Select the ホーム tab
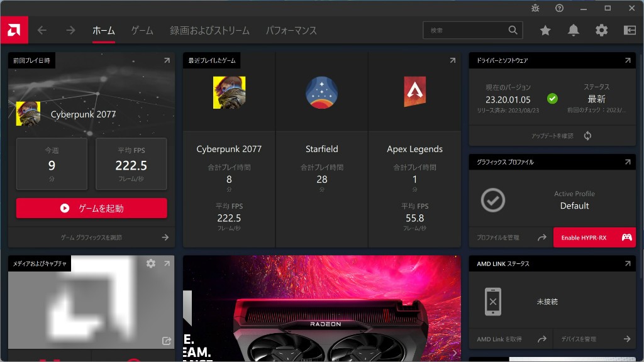 (x=104, y=30)
